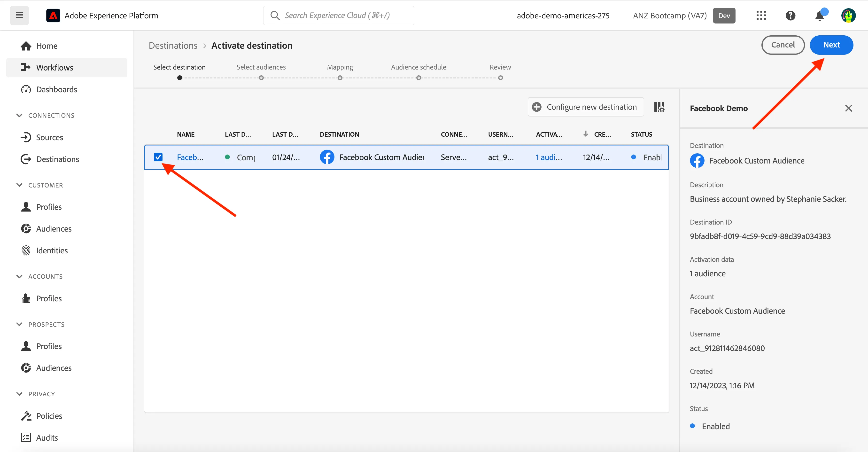Open the 1 audi... activation link
This screenshot has width=868, height=452.
pos(549,157)
